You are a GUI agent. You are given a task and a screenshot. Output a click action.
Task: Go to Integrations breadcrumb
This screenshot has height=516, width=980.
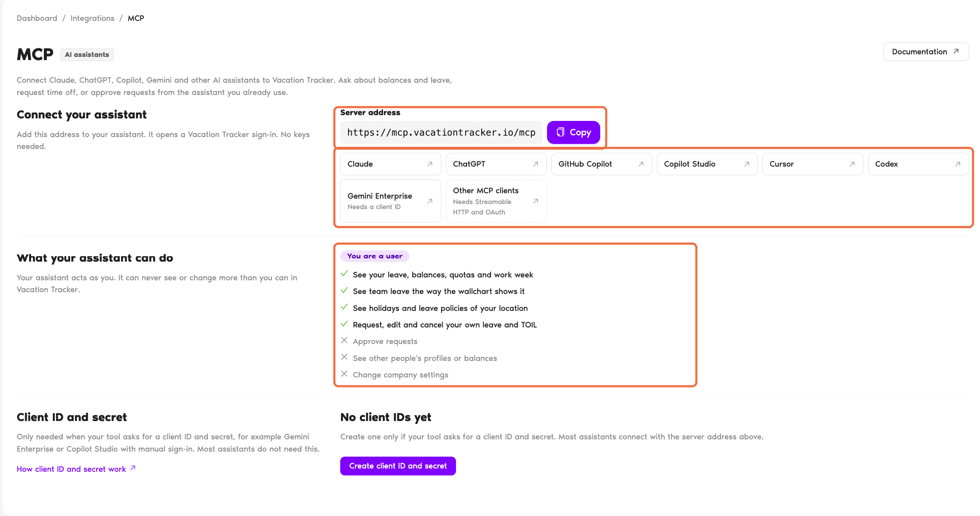pos(92,18)
